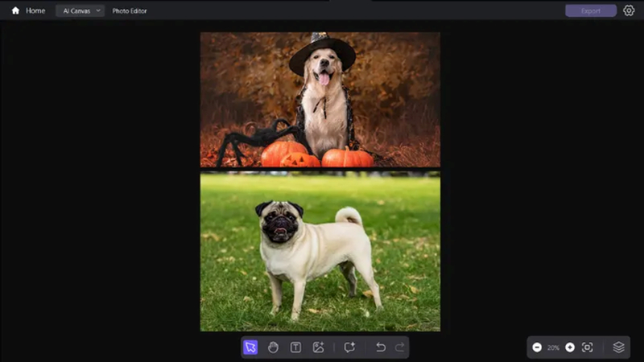644x362 pixels.
Task: Zoom out with minus button
Action: click(x=537, y=348)
